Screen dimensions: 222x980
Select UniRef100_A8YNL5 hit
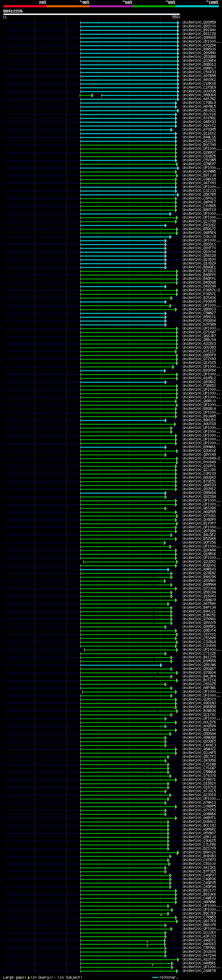[199, 107]
